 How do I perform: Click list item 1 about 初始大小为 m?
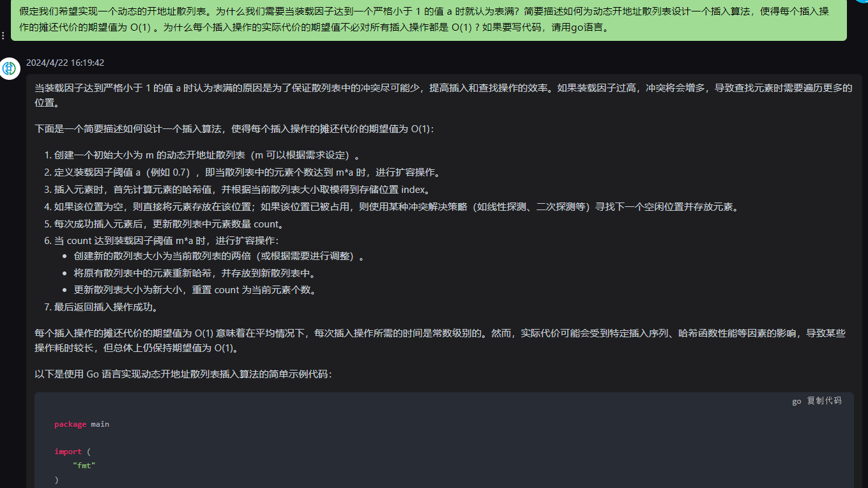202,155
